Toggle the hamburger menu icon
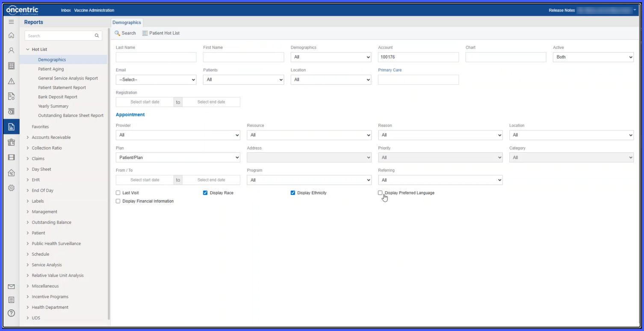The image size is (644, 331). 12,22
